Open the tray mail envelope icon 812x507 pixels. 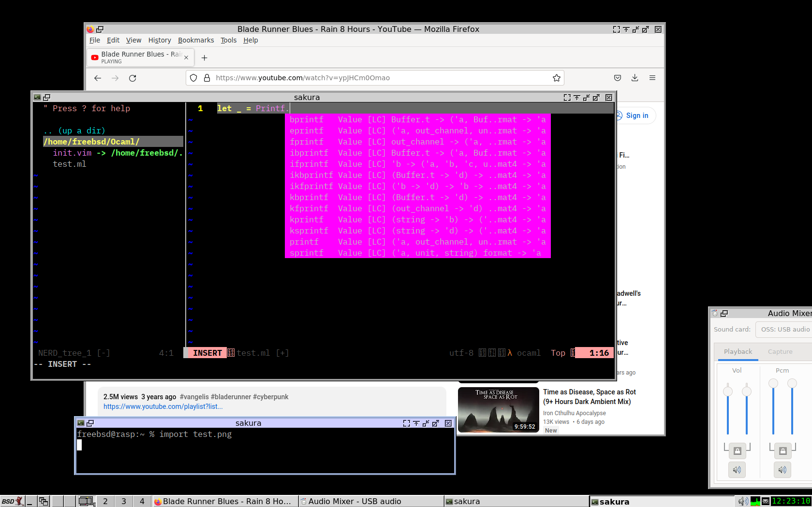coord(766,501)
